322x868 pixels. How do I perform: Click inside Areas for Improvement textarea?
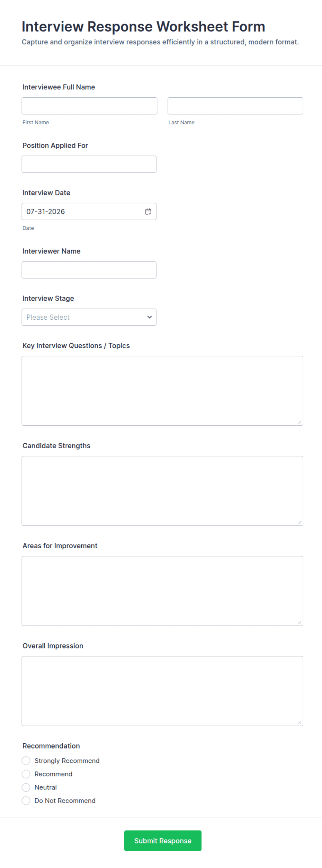(x=162, y=591)
